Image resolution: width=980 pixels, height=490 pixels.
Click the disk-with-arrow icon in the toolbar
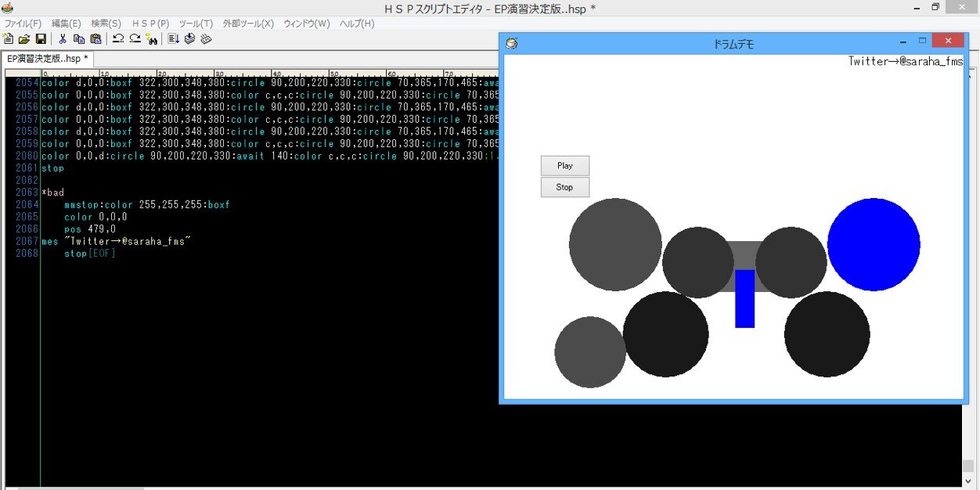coord(189,38)
